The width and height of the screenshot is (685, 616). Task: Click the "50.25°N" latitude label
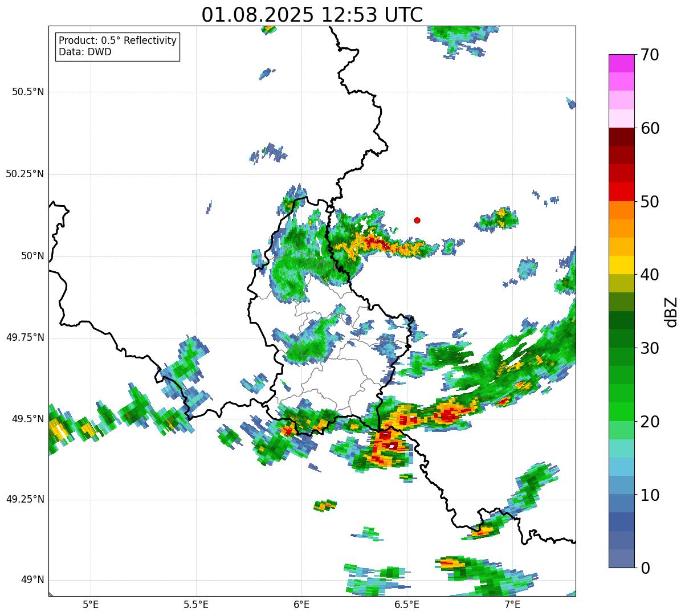(x=25, y=174)
